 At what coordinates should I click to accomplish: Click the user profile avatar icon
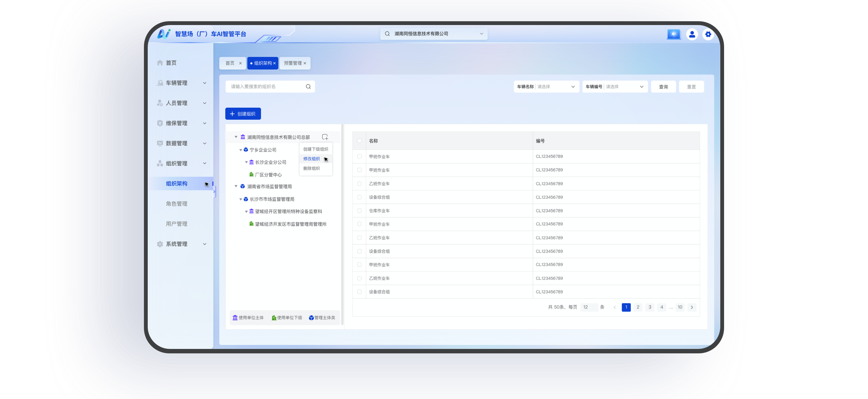click(x=692, y=34)
